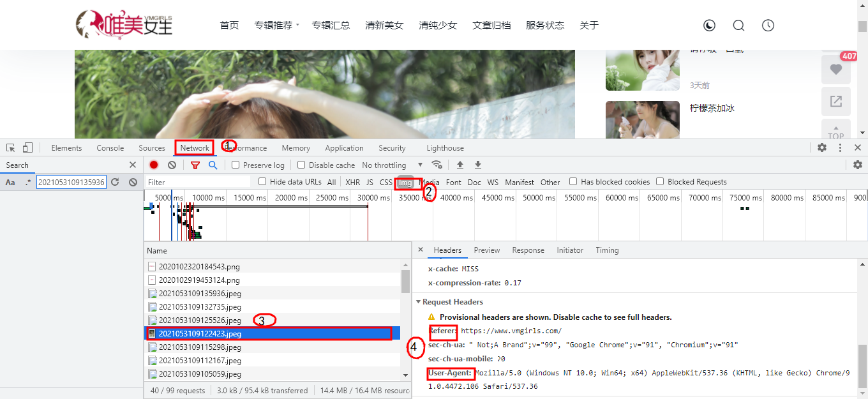This screenshot has width=868, height=399.
Task: Export HAR file with the download arrow
Action: tap(477, 165)
